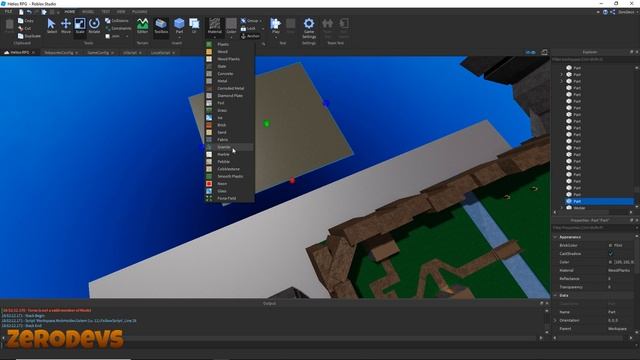Toggle the Join surfaces checkbox

point(108,36)
